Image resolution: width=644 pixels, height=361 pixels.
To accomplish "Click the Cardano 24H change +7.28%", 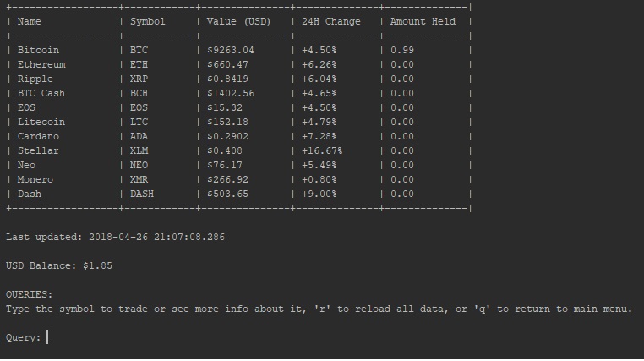I will [x=319, y=136].
